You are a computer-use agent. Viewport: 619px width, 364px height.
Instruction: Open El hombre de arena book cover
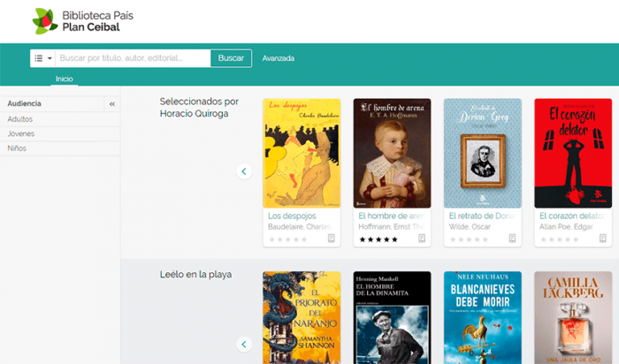[x=392, y=153]
